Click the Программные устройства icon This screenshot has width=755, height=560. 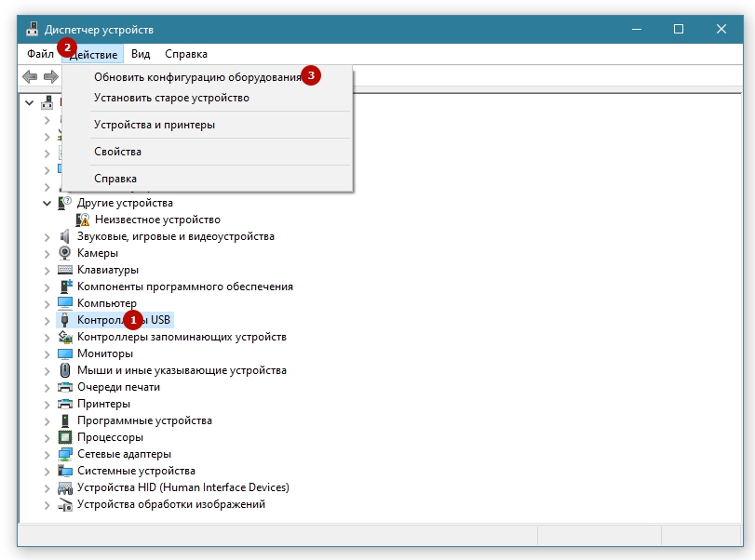65,420
